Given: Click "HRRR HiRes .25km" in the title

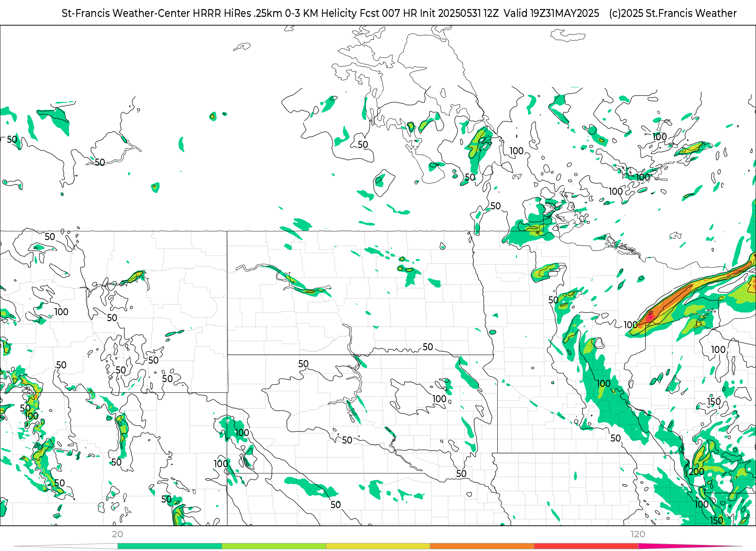Looking at the screenshot, I should pos(237,13).
